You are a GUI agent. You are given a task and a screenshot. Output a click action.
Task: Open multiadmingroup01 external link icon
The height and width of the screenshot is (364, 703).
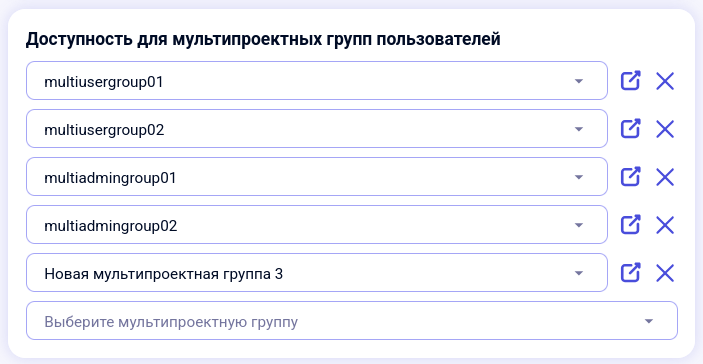point(630,177)
